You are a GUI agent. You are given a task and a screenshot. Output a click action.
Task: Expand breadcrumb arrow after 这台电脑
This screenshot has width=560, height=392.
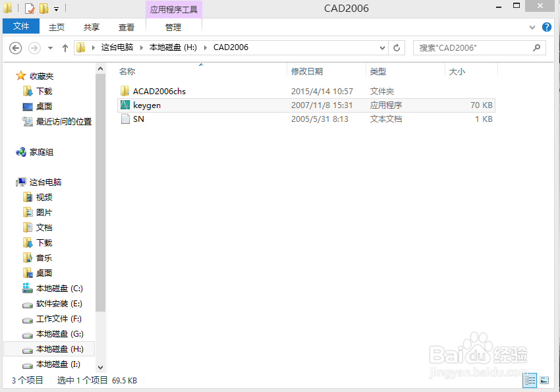(142, 48)
